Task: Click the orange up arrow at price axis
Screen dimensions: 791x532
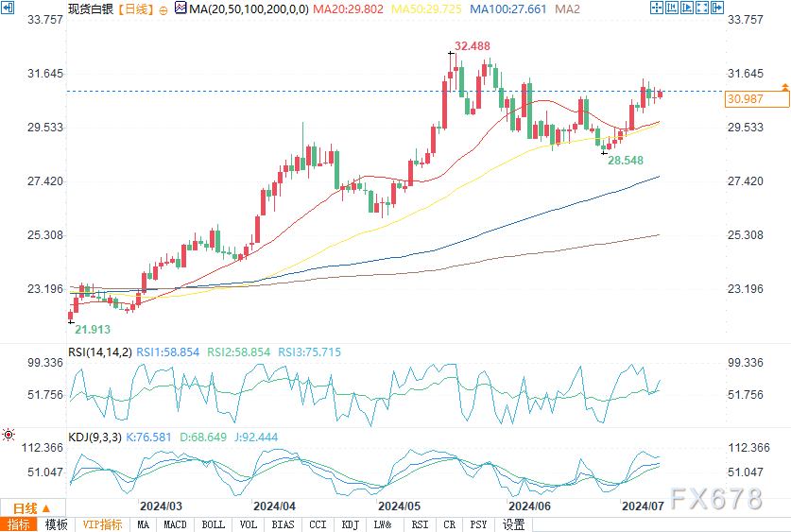Action: 785,87
